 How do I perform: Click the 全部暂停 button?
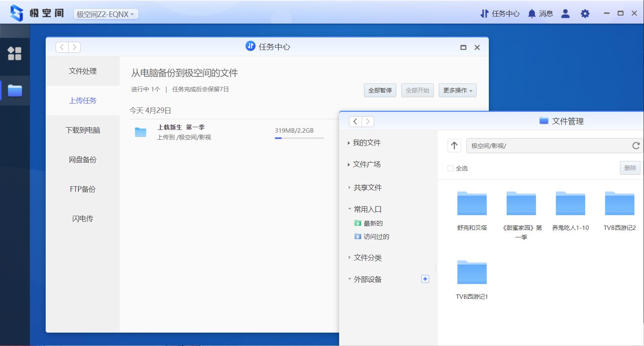[380, 90]
